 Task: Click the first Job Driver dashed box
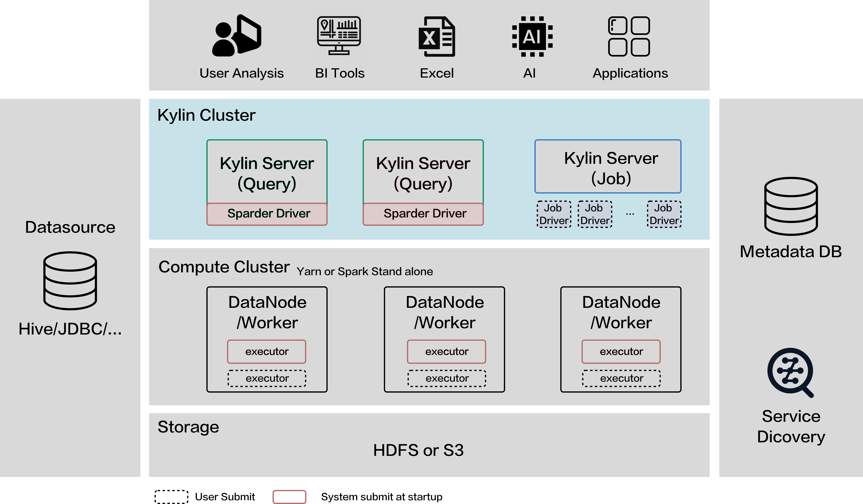point(554,214)
